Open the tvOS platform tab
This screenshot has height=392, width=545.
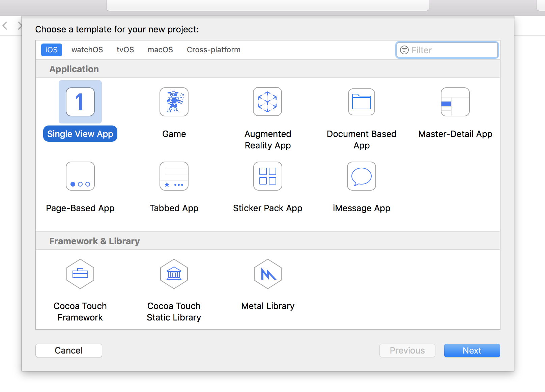tap(125, 50)
